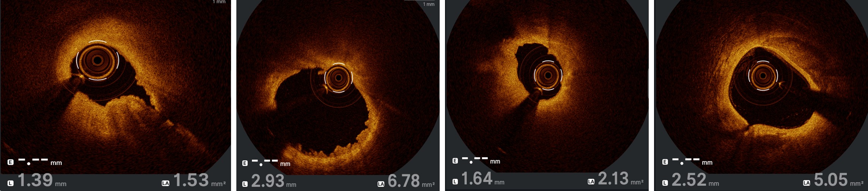Click the 6.78 mm² lumen area value
The width and height of the screenshot is (868, 191).
click(x=404, y=181)
